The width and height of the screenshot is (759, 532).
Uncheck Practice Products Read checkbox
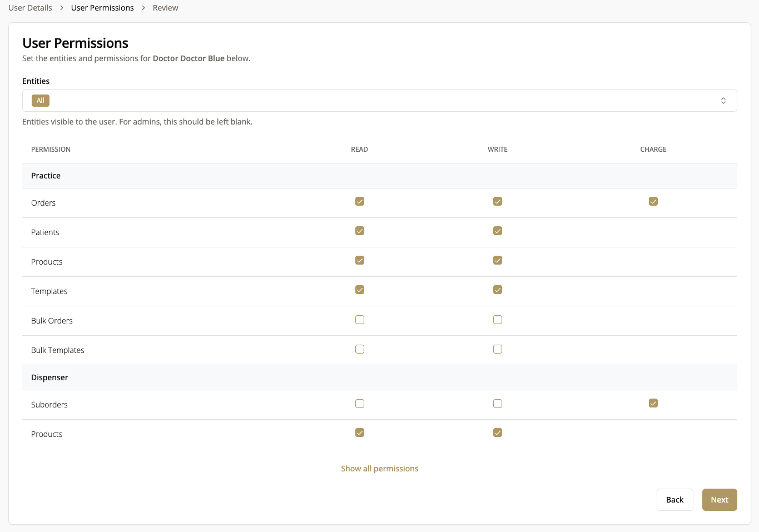[360, 260]
